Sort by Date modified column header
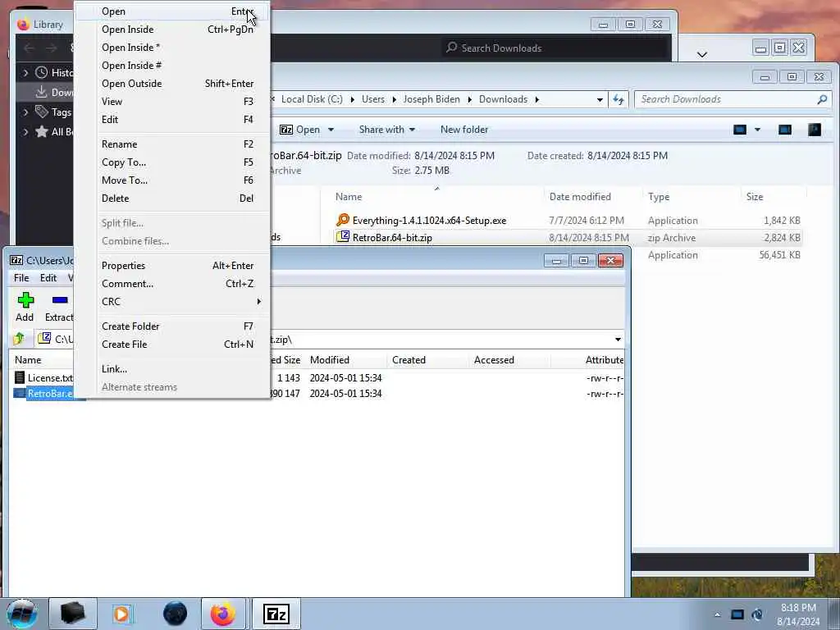 coord(580,197)
